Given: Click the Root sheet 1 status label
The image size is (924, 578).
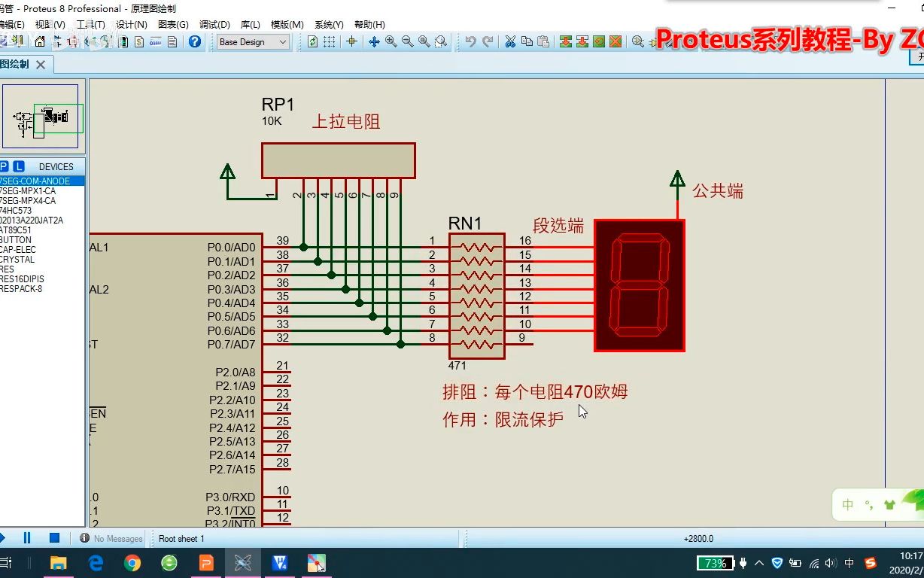Looking at the screenshot, I should click(181, 539).
